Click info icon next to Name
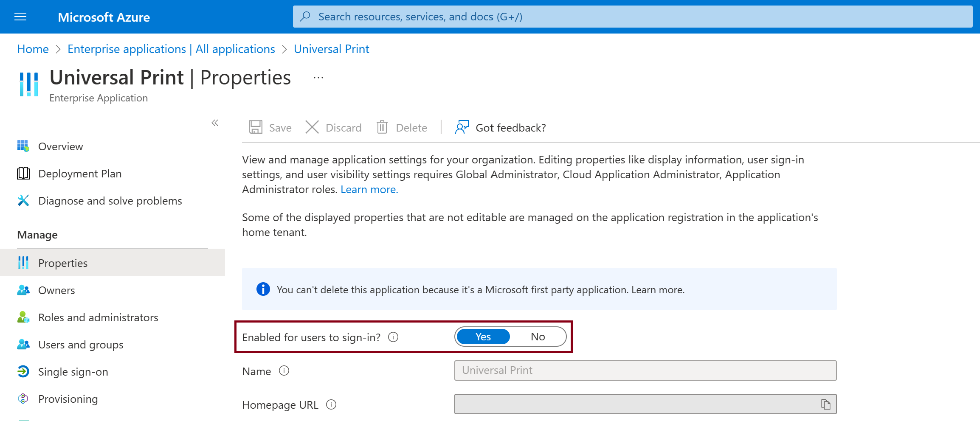980x421 pixels. point(284,371)
